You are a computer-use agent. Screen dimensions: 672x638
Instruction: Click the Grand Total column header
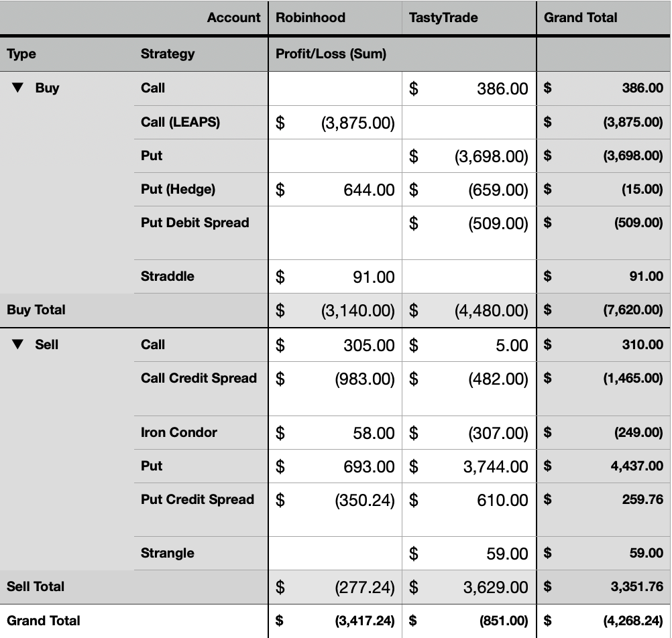(x=580, y=17)
